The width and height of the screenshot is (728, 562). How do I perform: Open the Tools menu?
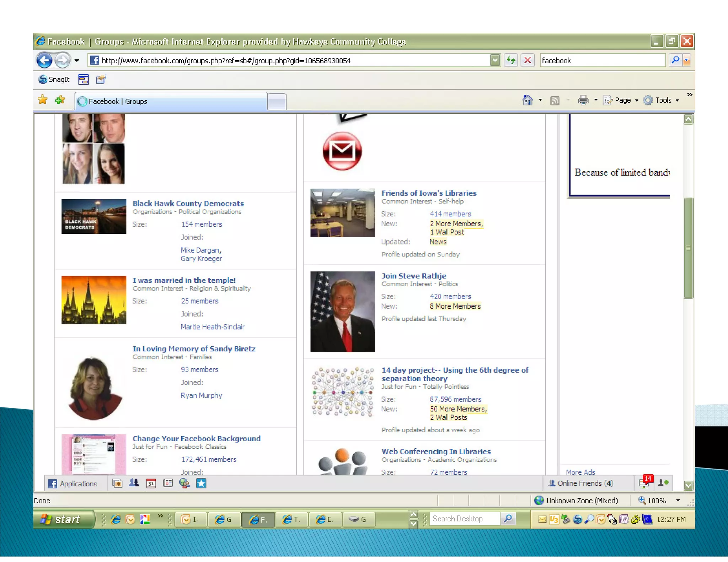tap(662, 101)
